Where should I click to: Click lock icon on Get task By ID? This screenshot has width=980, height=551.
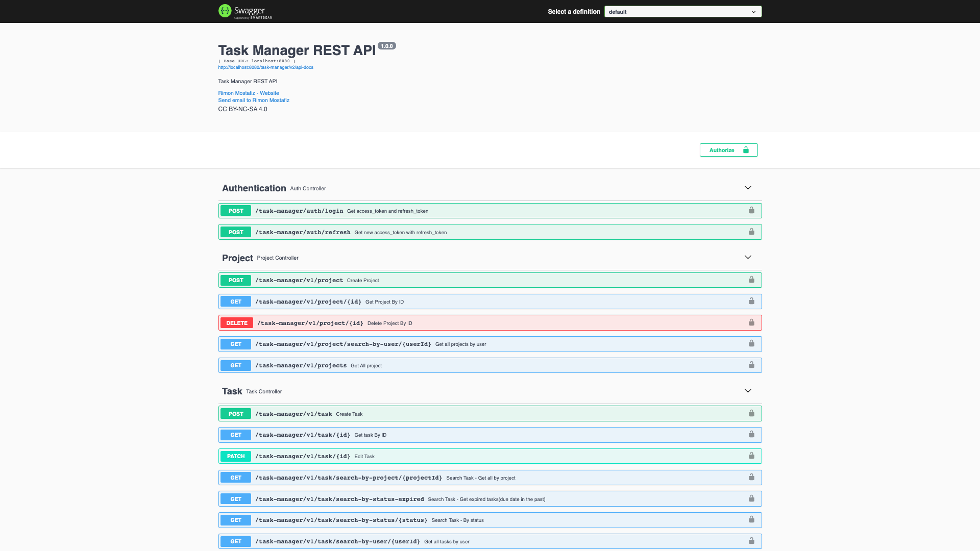click(x=751, y=434)
